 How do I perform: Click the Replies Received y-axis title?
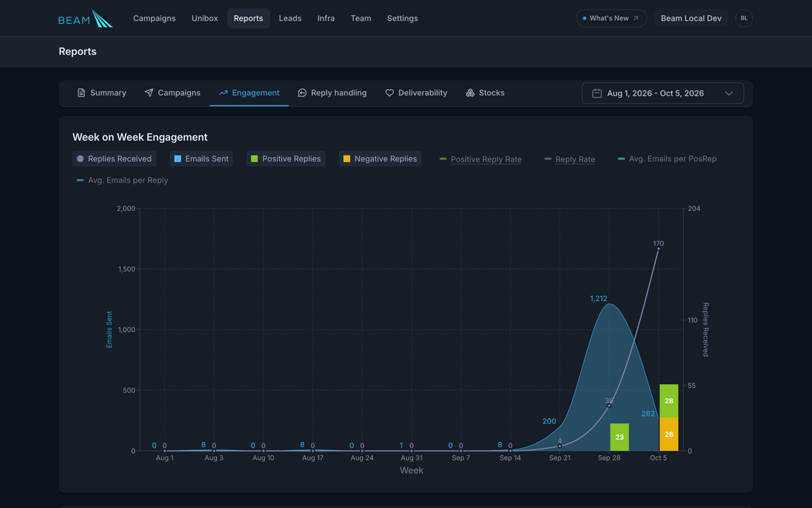[705, 330]
